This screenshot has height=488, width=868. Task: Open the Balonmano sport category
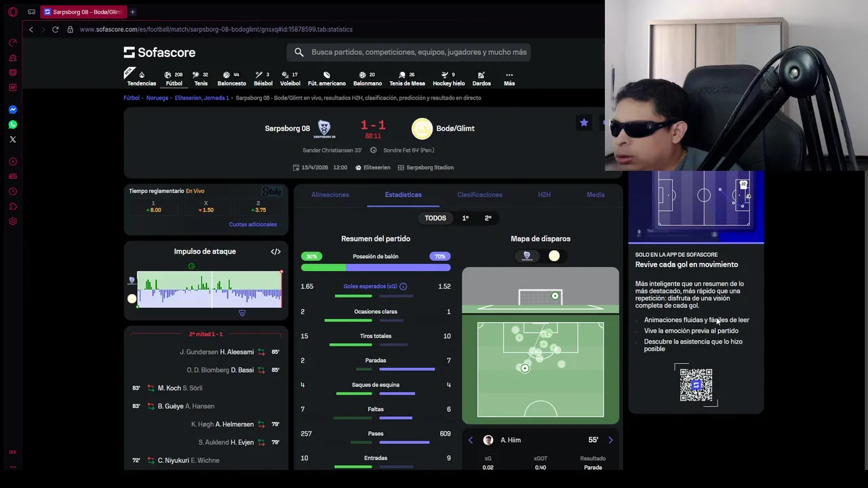coord(368,79)
